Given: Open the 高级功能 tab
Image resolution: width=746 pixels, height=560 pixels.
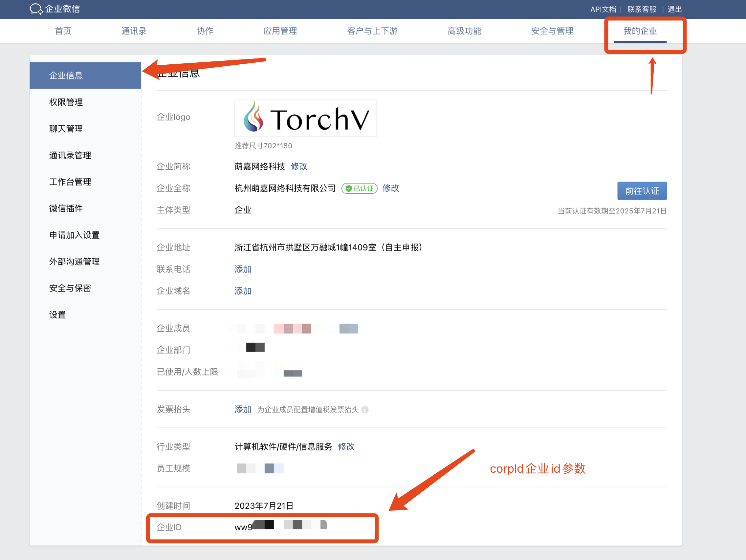Looking at the screenshot, I should pyautogui.click(x=464, y=31).
